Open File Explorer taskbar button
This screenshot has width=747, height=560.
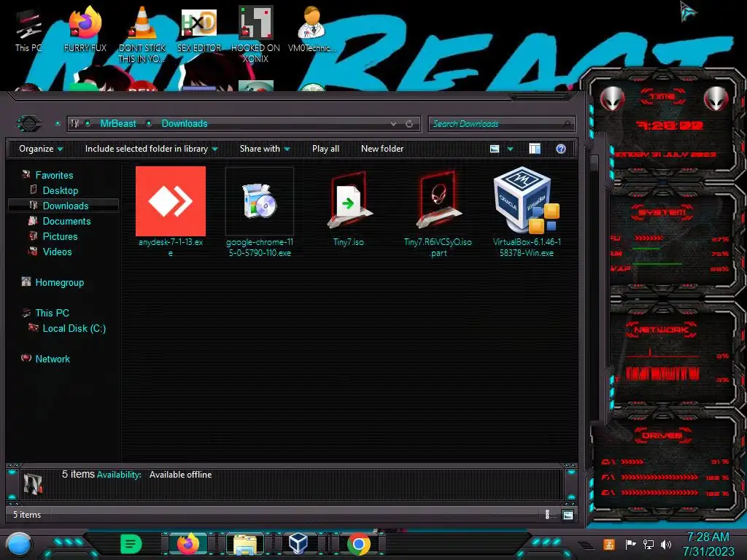pyautogui.click(x=245, y=544)
